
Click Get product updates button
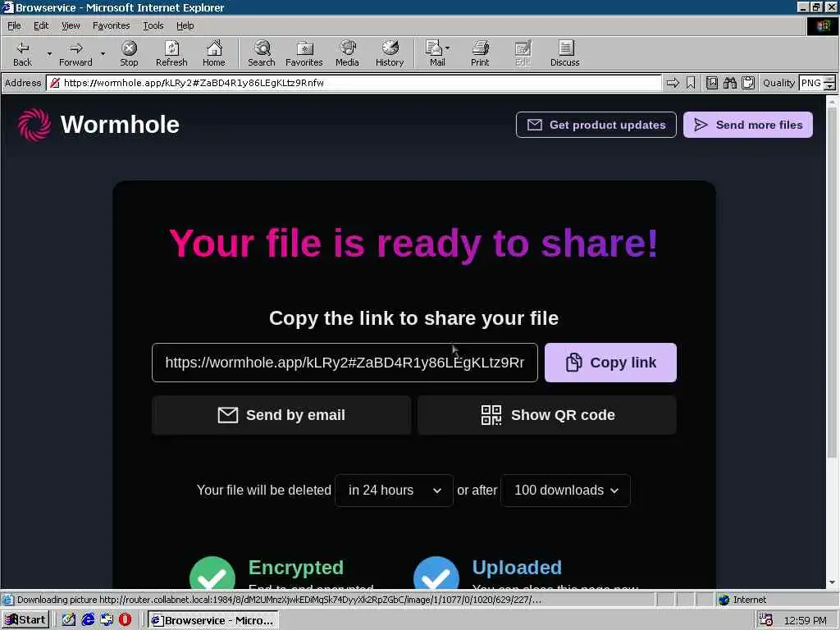596,125
